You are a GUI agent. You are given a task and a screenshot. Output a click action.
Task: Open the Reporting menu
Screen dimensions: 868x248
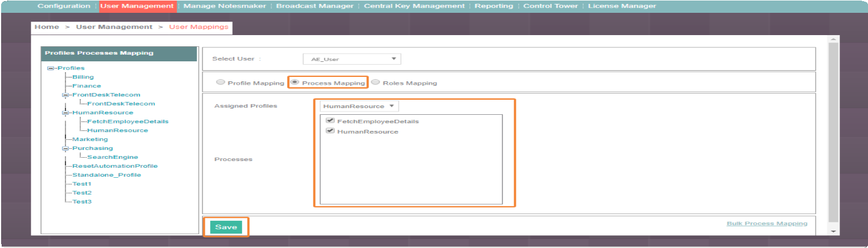pos(494,6)
